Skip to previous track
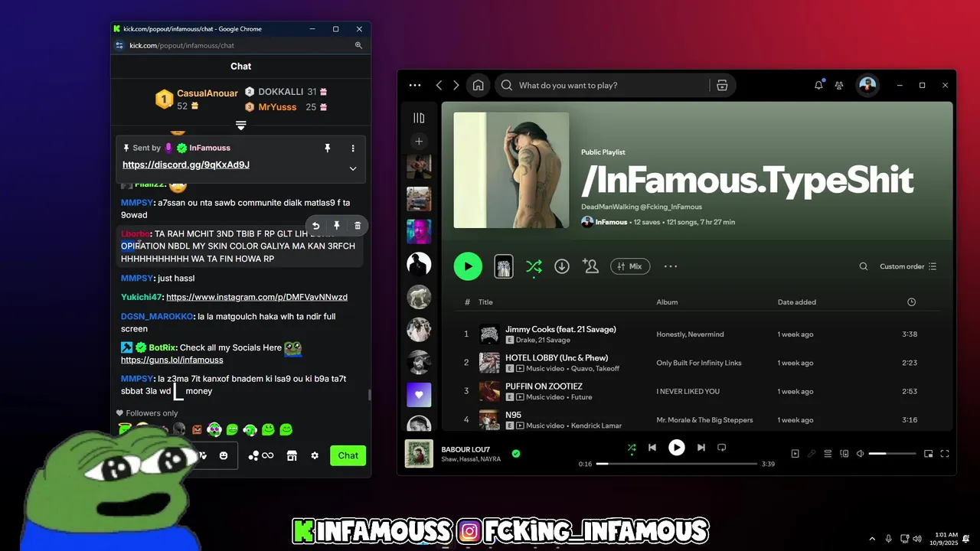The width and height of the screenshot is (980, 551). click(652, 448)
